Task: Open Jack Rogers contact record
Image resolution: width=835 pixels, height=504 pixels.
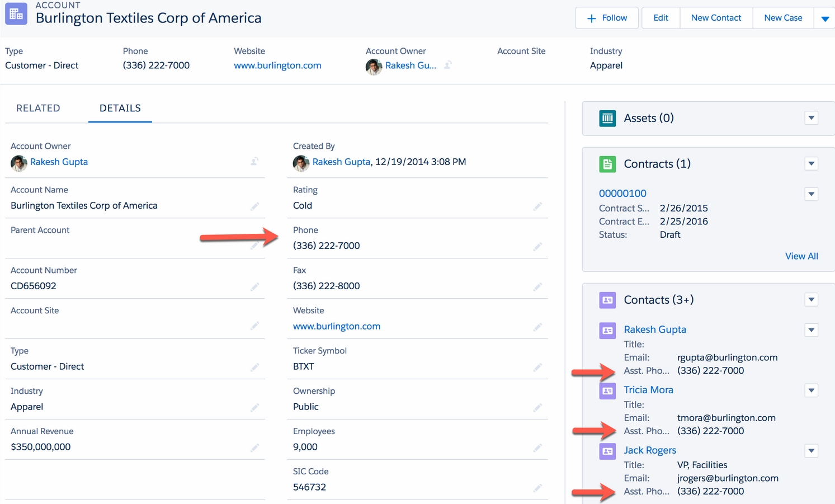Action: tap(650, 450)
